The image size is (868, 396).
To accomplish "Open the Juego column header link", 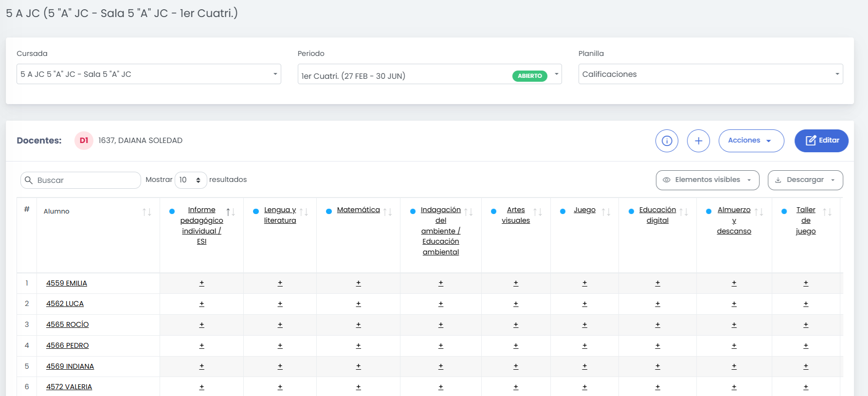I will (585, 210).
